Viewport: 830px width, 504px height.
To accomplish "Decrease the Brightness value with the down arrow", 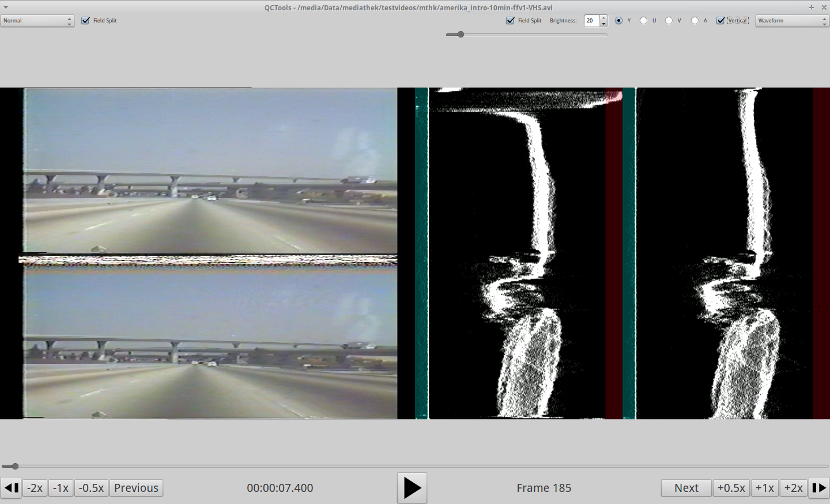I will [x=603, y=24].
